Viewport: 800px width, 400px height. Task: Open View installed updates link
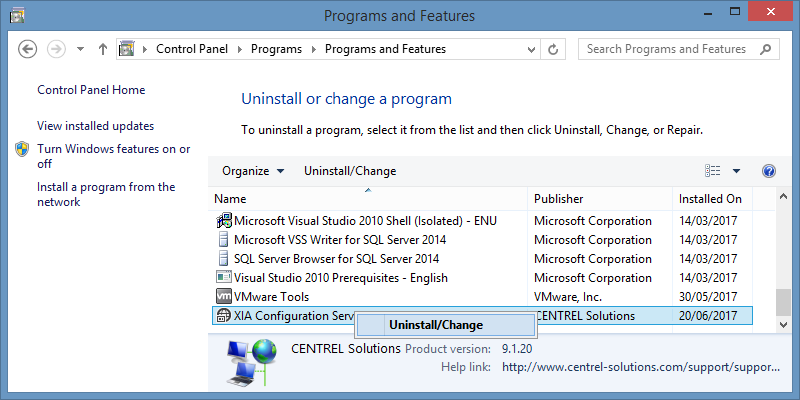pos(95,126)
